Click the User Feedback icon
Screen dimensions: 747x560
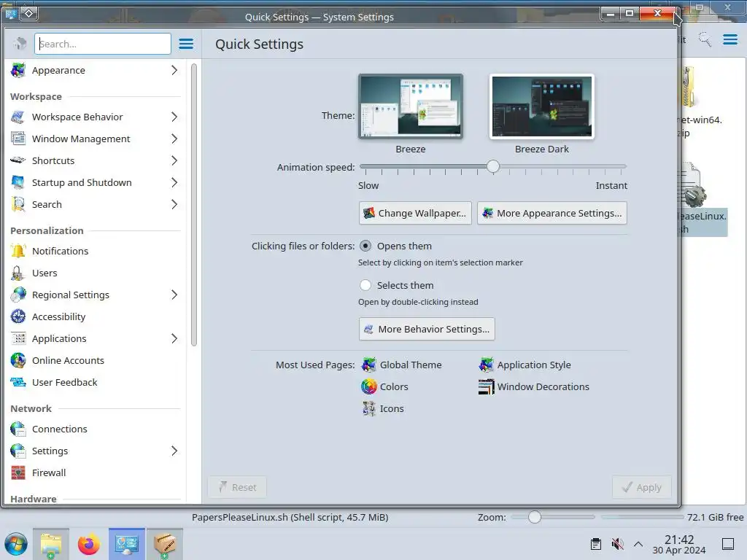[x=18, y=382]
